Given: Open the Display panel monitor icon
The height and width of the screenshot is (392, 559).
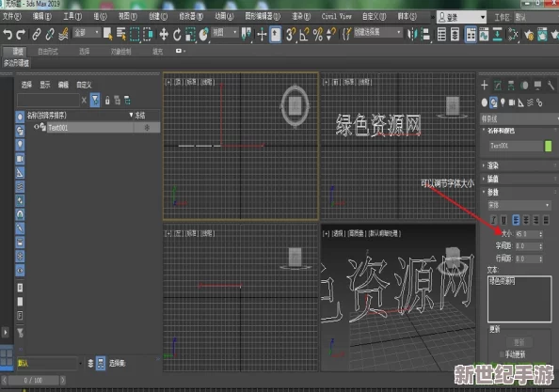Looking at the screenshot, I should (x=537, y=86).
